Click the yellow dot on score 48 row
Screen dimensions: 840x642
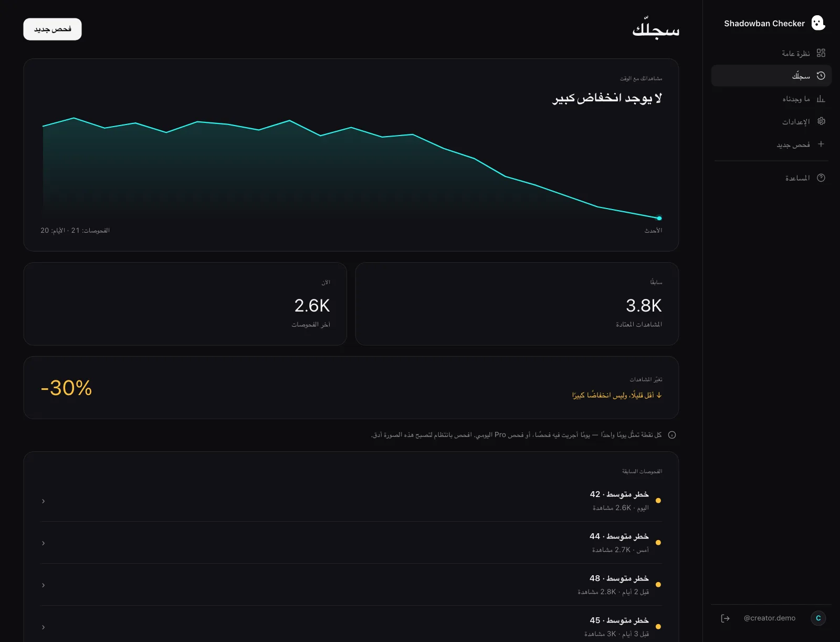click(658, 585)
